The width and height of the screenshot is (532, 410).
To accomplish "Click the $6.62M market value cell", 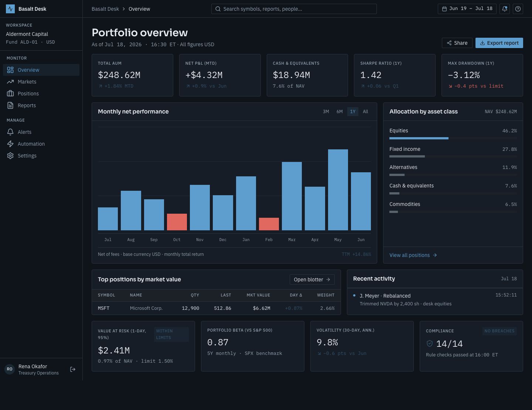I will coord(262,308).
